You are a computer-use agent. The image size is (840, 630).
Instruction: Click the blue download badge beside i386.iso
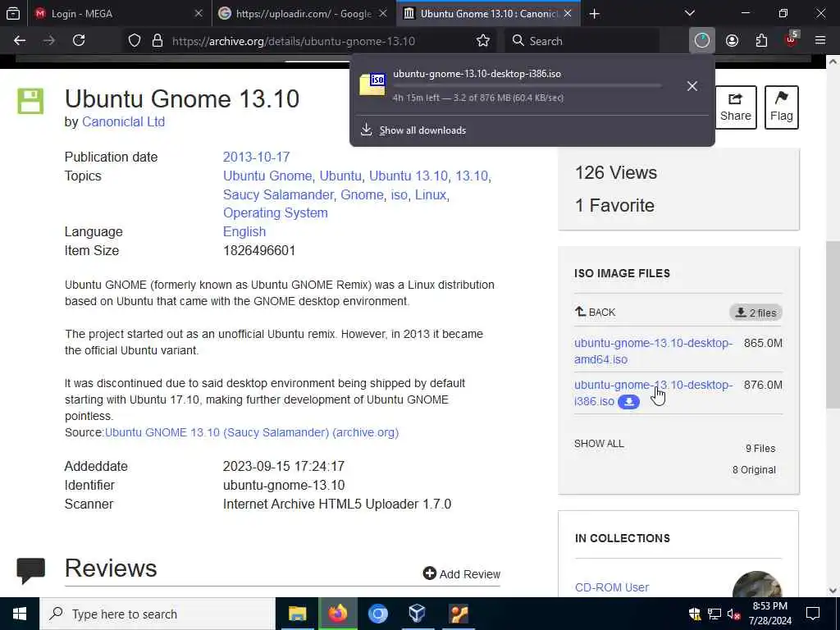[x=628, y=402]
